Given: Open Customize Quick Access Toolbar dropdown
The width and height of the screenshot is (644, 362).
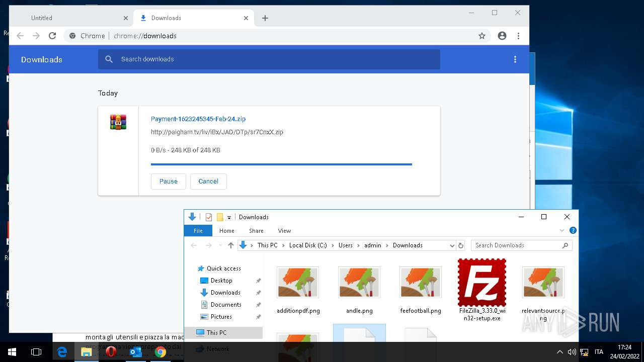Looking at the screenshot, I should (229, 218).
